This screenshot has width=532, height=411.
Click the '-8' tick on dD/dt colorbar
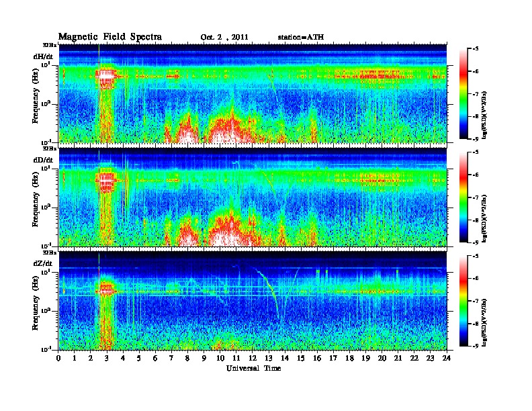tap(476, 220)
